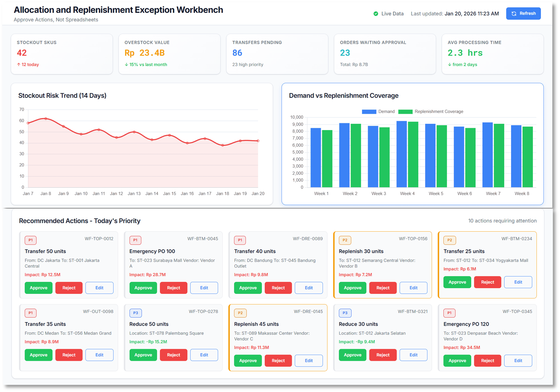This screenshot has height=392, width=560.
Task: Click the upward arrow on Stockout SKUs card
Action: pos(18,64)
